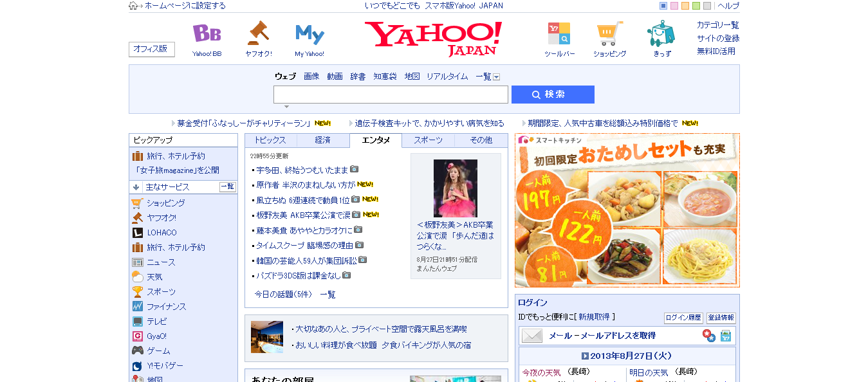Click the sidebar ヤフオク! gavel icon
Image resolution: width=868 pixels, height=382 pixels.
(x=137, y=218)
